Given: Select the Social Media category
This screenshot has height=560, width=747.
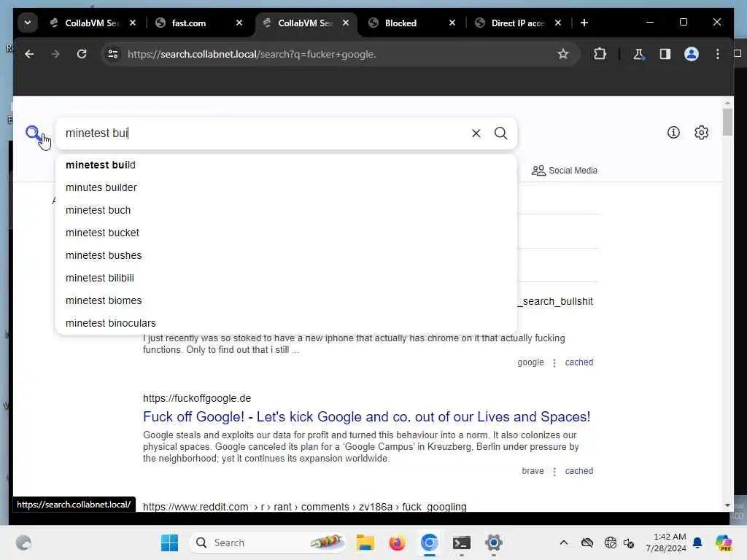Looking at the screenshot, I should point(565,171).
